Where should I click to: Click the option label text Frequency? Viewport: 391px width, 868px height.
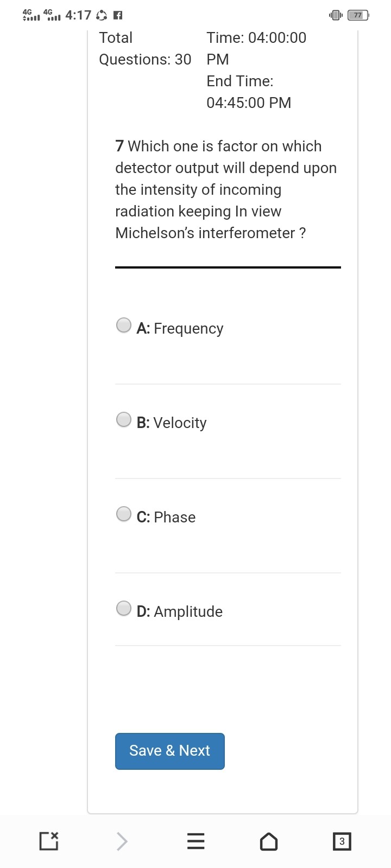tap(188, 329)
